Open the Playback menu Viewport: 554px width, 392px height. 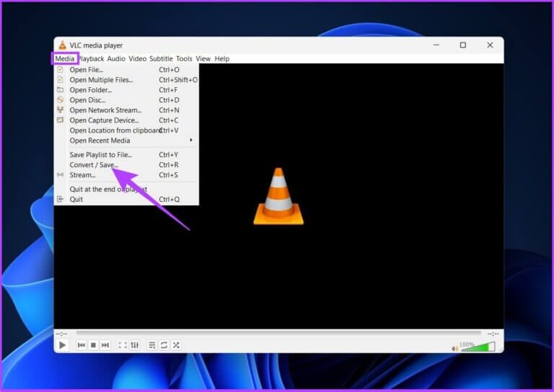pyautogui.click(x=91, y=58)
